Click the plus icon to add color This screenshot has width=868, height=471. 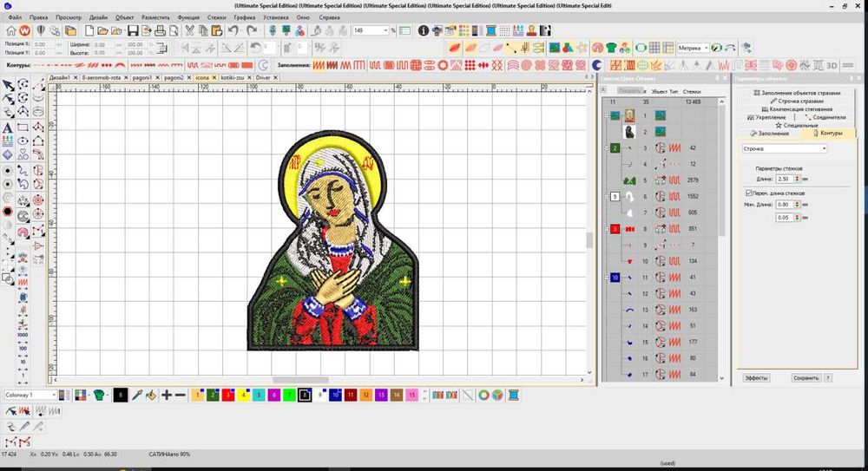pyautogui.click(x=166, y=395)
